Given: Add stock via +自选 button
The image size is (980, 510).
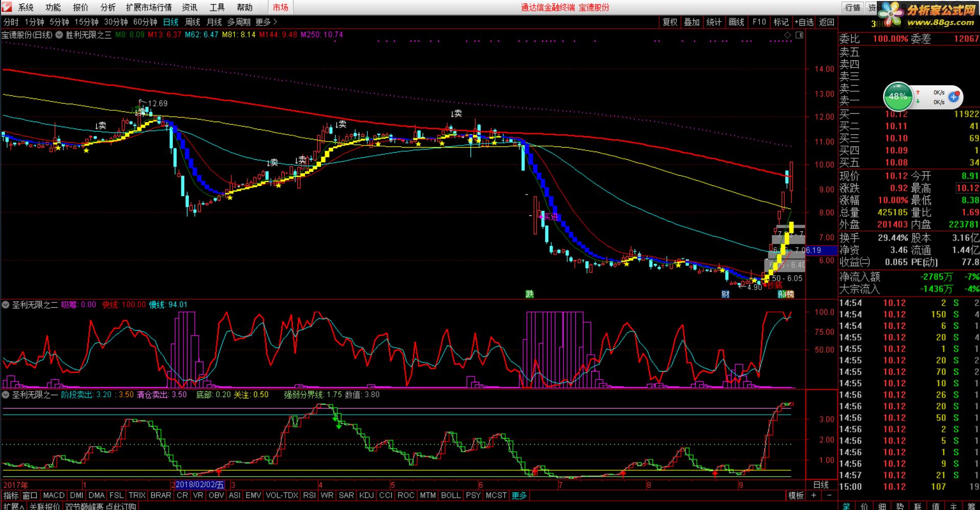Looking at the screenshot, I should [x=804, y=22].
